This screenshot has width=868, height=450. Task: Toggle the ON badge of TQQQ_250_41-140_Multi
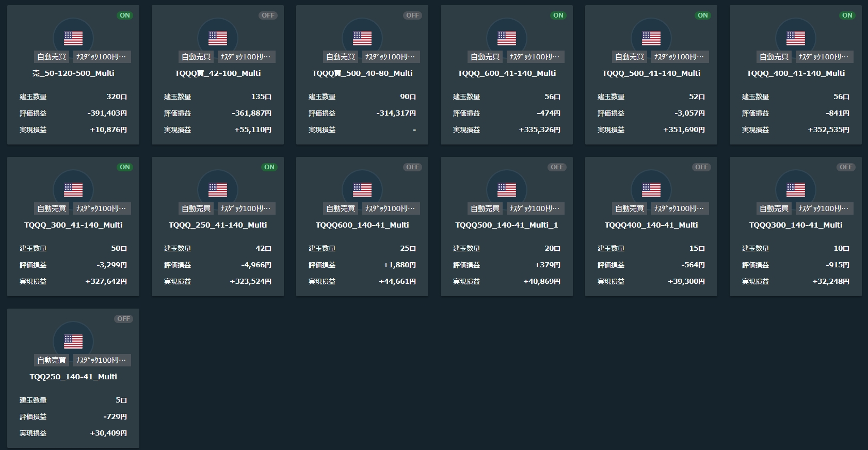point(269,167)
